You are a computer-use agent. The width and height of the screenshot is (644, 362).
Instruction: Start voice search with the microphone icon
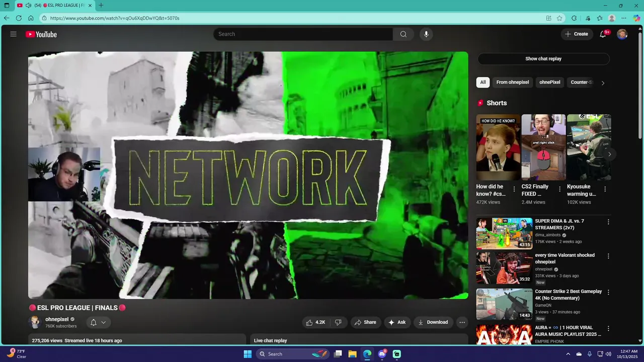(426, 34)
